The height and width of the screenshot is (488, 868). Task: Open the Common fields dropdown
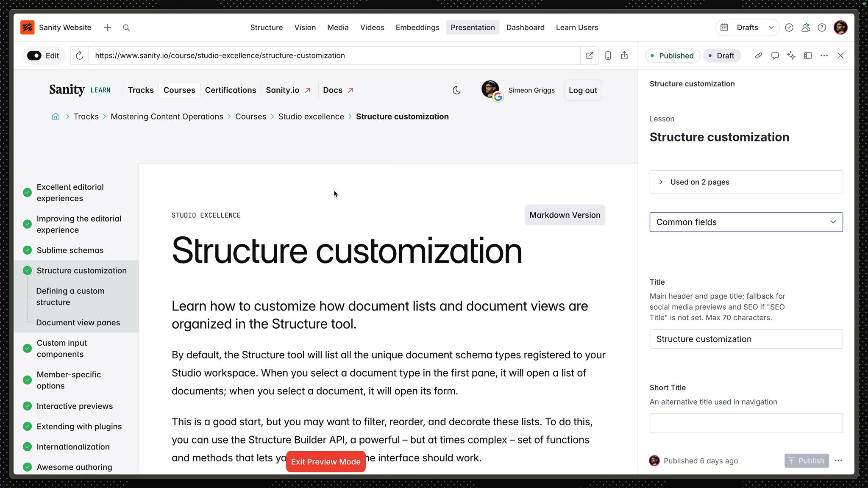746,222
